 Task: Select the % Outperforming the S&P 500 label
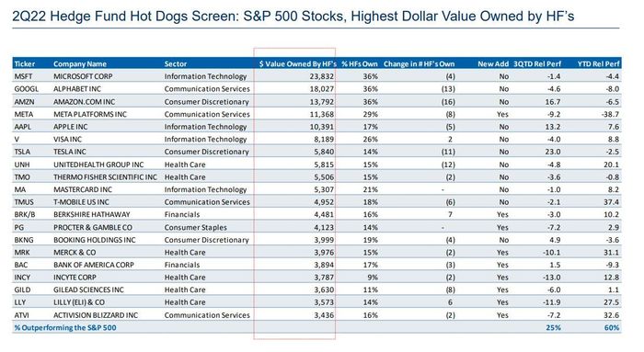point(65,328)
